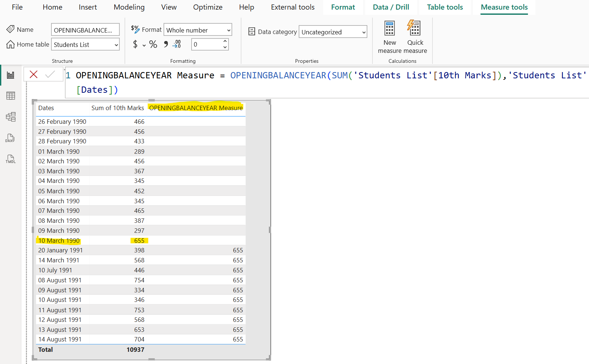The image size is (589, 364).
Task: Switch to the Format tab
Action: 343,7
